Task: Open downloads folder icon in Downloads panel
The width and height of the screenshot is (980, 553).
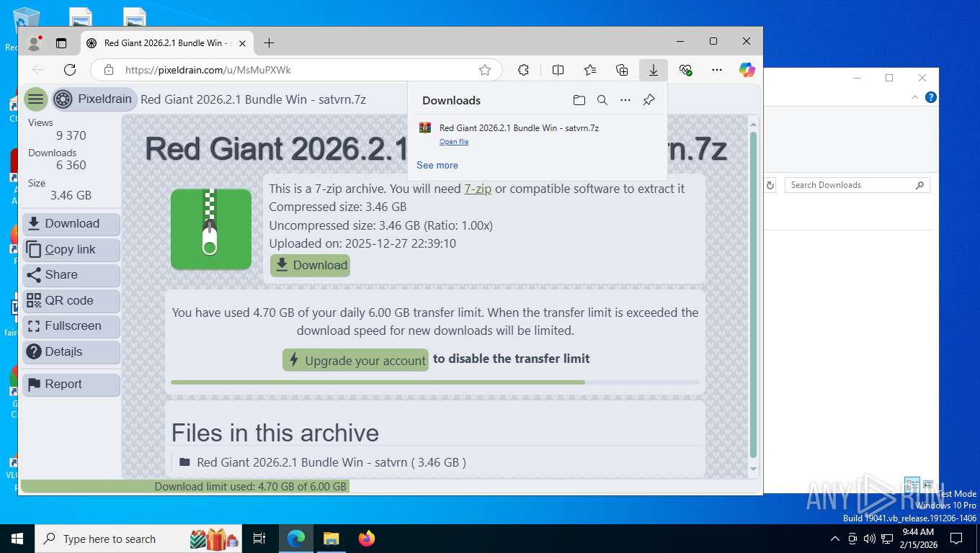Action: (579, 100)
